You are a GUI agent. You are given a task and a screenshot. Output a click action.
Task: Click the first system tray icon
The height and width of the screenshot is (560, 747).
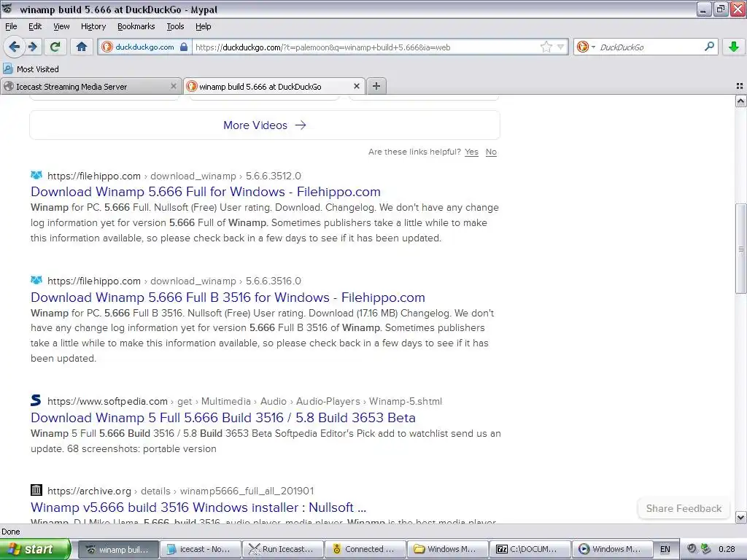692,549
